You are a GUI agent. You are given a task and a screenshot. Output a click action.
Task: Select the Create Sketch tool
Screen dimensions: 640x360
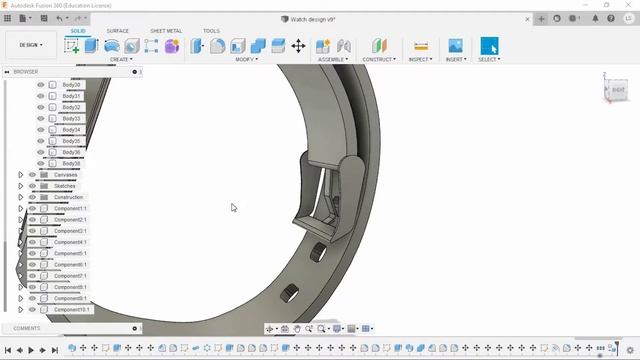coord(72,46)
